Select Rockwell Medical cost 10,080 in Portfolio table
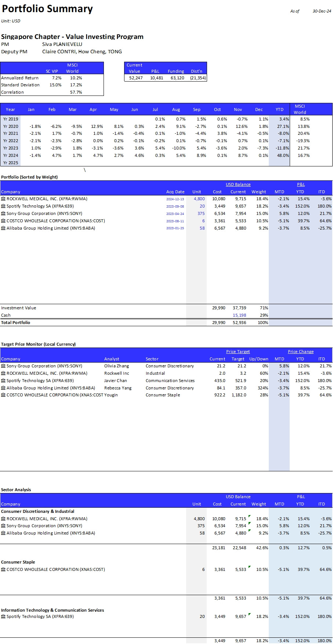This screenshot has height=644, width=333. click(x=219, y=199)
